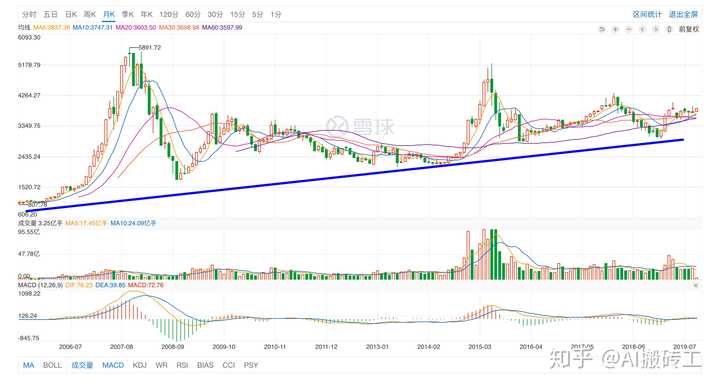The image size is (720, 388).
Task: Click the 成交量 volume header label
Action: tap(27, 223)
